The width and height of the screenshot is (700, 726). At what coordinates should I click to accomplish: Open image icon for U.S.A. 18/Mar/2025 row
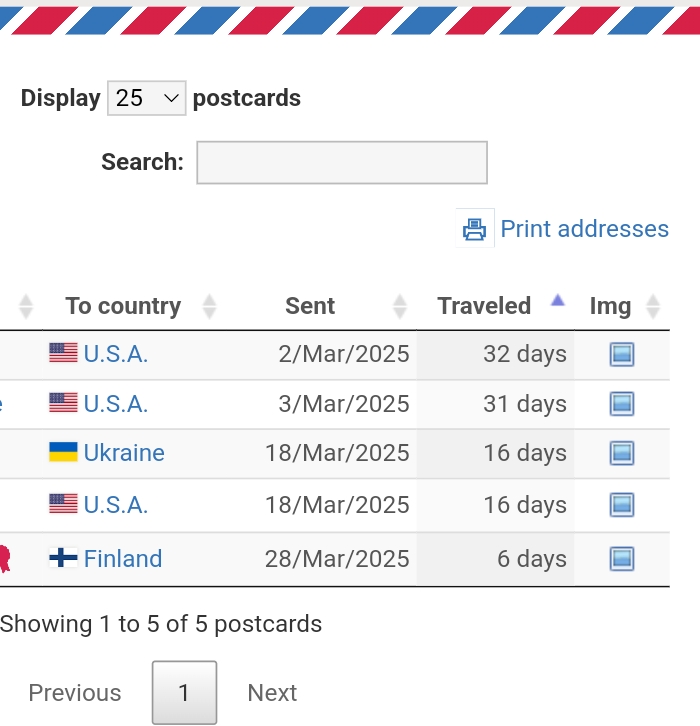[x=621, y=505]
